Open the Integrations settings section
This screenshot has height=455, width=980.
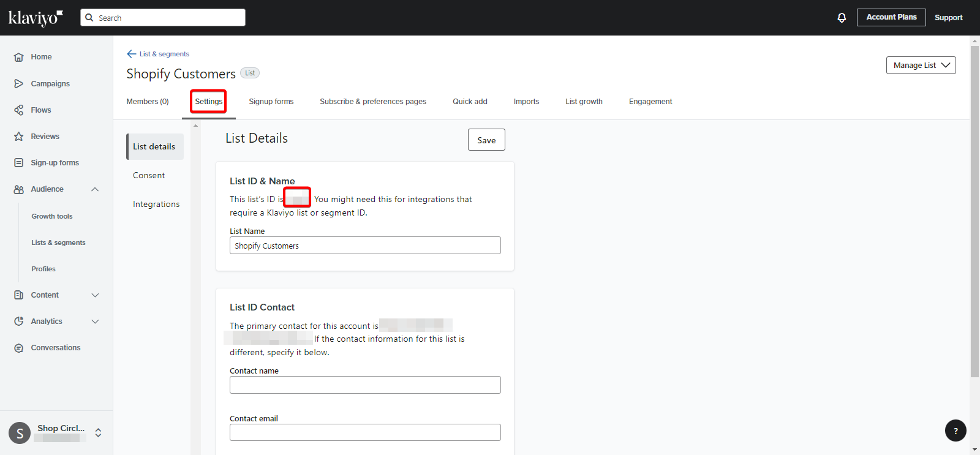pyautogui.click(x=156, y=205)
